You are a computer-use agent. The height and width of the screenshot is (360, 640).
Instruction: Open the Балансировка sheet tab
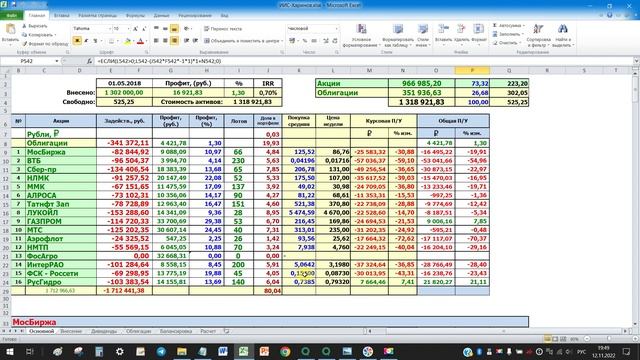tap(176, 331)
